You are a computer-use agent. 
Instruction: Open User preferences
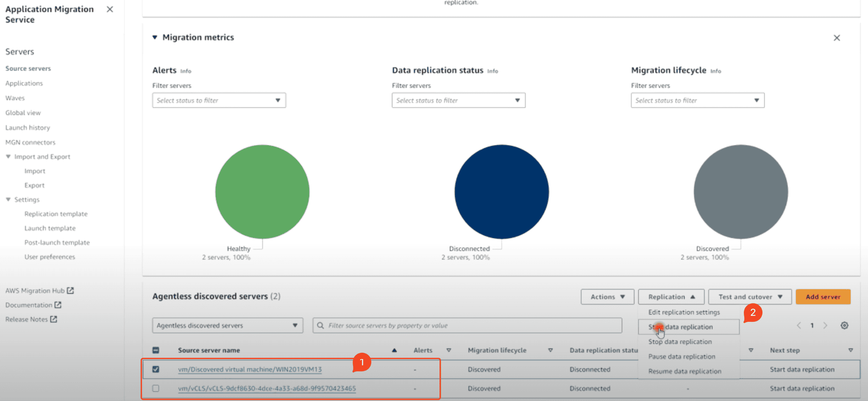coord(50,257)
